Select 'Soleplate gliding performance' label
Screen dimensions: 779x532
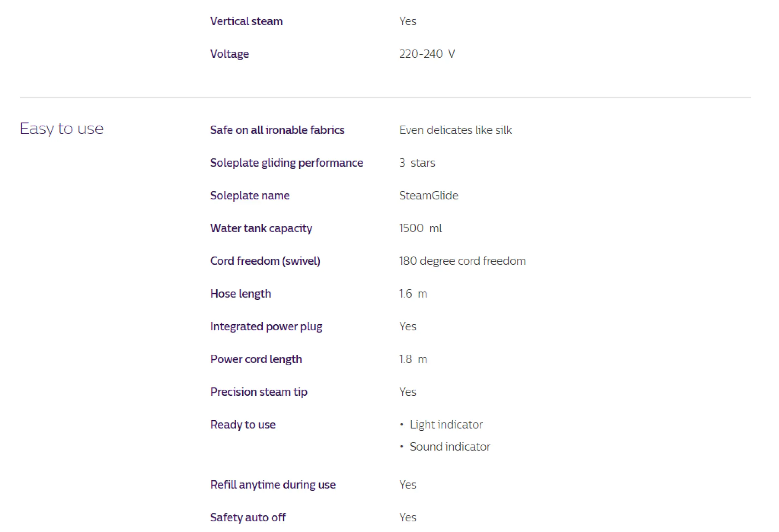287,163
